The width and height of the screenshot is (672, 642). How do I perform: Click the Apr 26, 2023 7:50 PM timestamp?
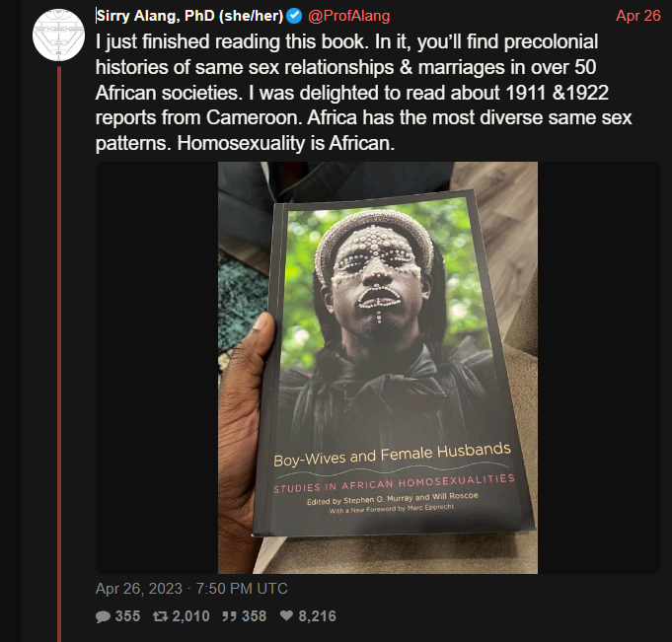point(191,589)
